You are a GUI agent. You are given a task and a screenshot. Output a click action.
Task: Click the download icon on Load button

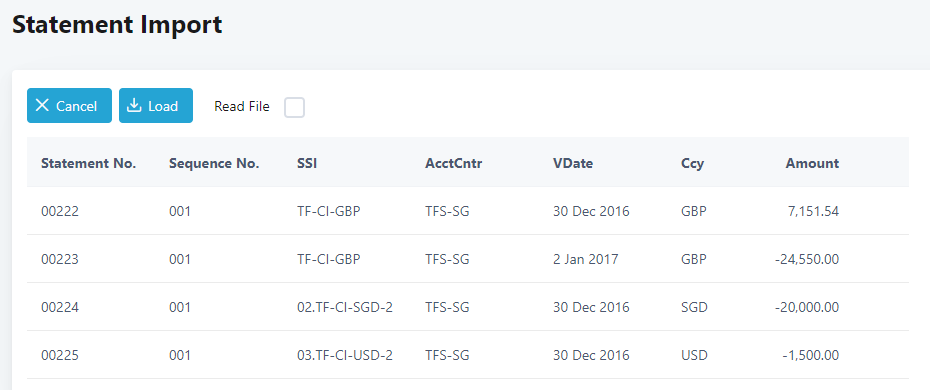pyautogui.click(x=135, y=106)
